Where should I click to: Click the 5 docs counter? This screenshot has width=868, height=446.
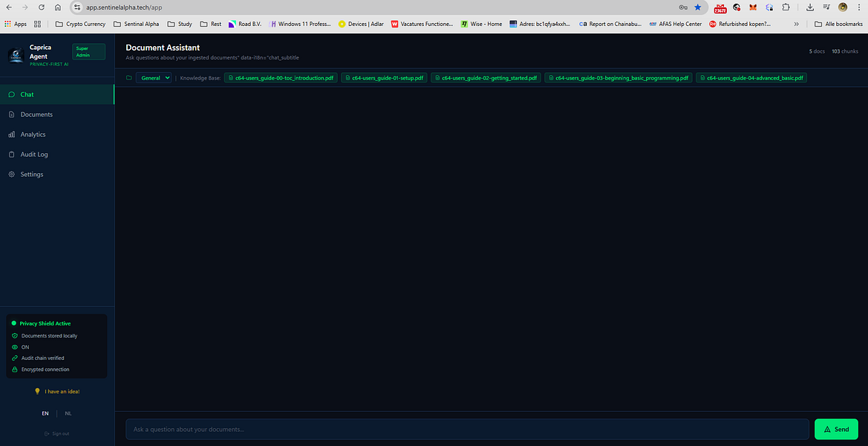[x=817, y=51]
